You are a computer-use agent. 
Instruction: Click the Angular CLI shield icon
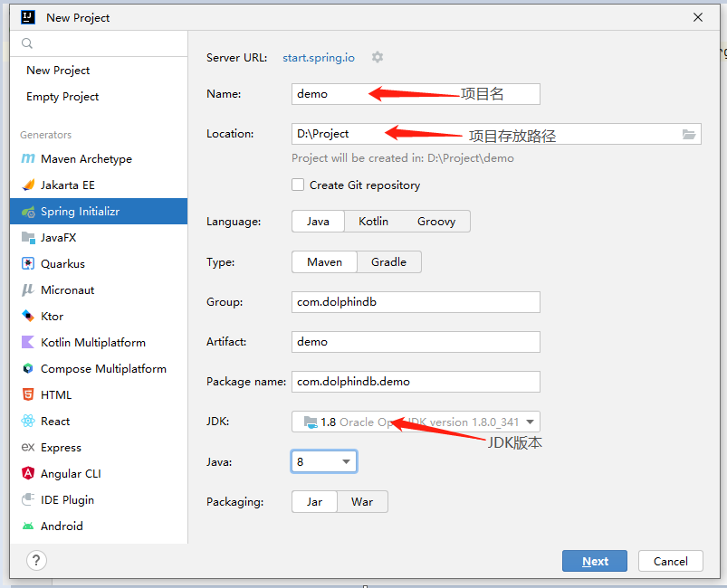tap(28, 473)
